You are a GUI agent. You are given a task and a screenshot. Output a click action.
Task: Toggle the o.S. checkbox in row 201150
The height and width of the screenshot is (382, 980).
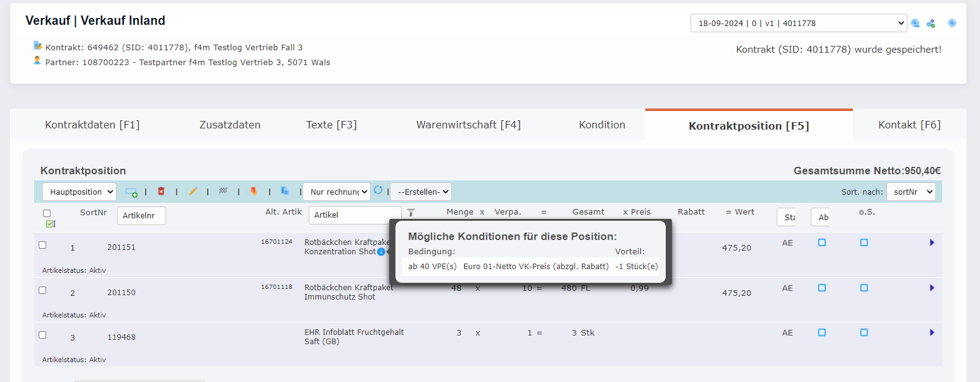(x=864, y=288)
